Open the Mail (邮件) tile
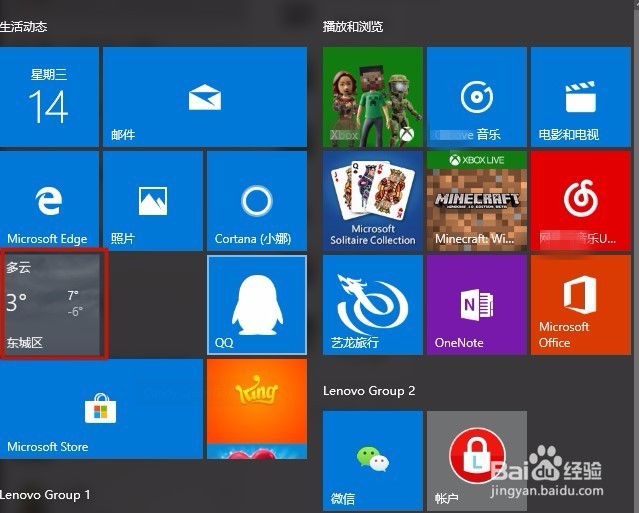The image size is (639, 513). [x=205, y=97]
